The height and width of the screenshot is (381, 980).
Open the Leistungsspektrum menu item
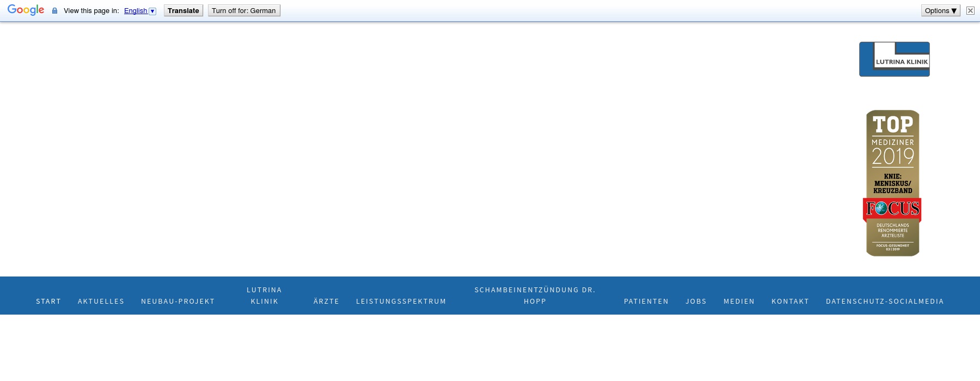click(x=401, y=302)
